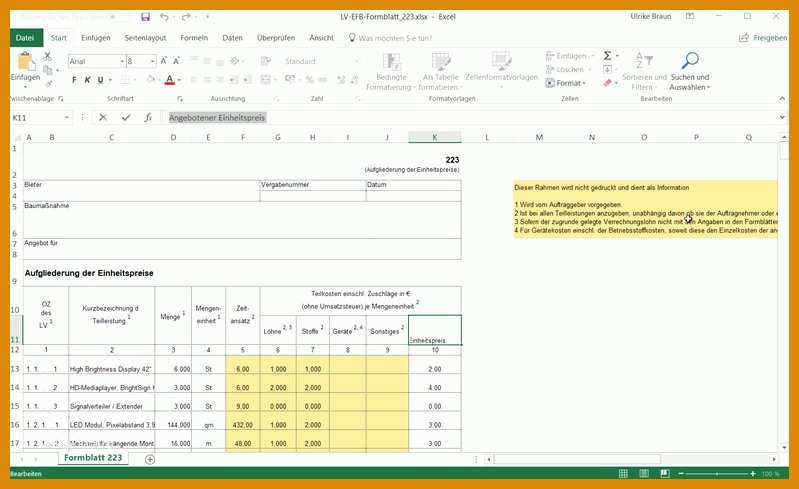Switch to the Seitenlayout tab
Image resolution: width=799 pixels, height=489 pixels.
click(x=145, y=38)
